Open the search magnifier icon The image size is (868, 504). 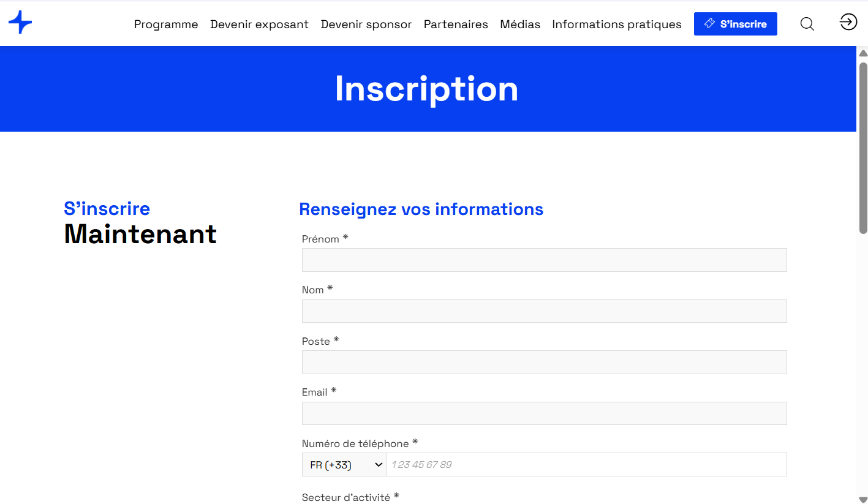pyautogui.click(x=807, y=24)
